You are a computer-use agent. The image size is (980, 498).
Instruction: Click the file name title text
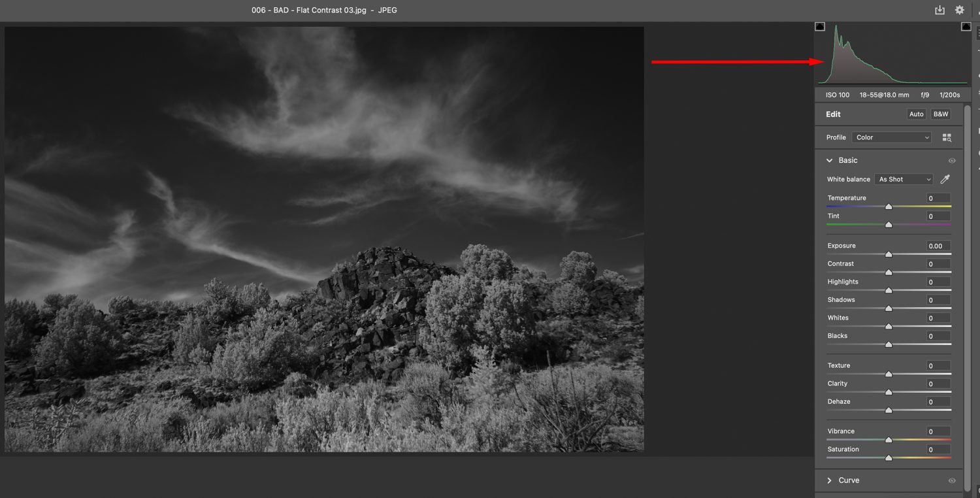[x=324, y=10]
